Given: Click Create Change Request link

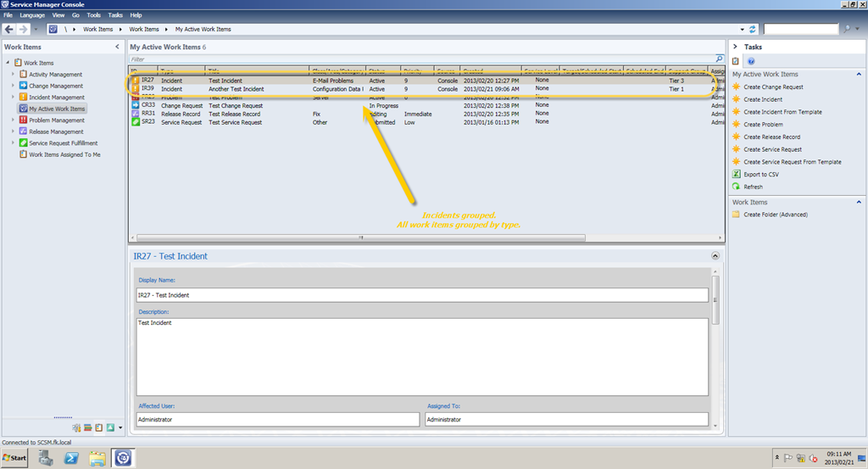Looking at the screenshot, I should pyautogui.click(x=773, y=87).
